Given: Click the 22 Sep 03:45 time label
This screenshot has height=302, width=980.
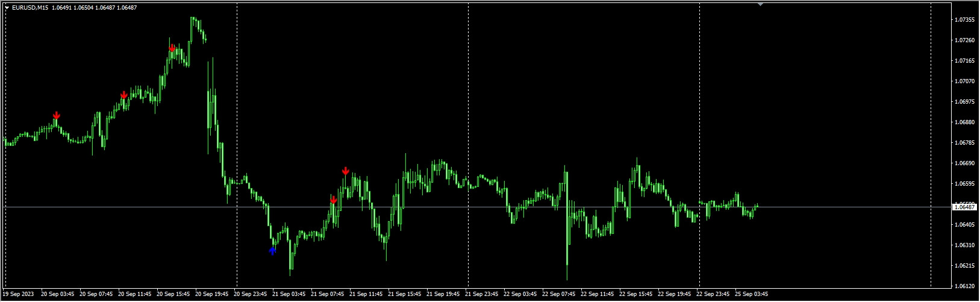Looking at the screenshot, I should 520,294.
